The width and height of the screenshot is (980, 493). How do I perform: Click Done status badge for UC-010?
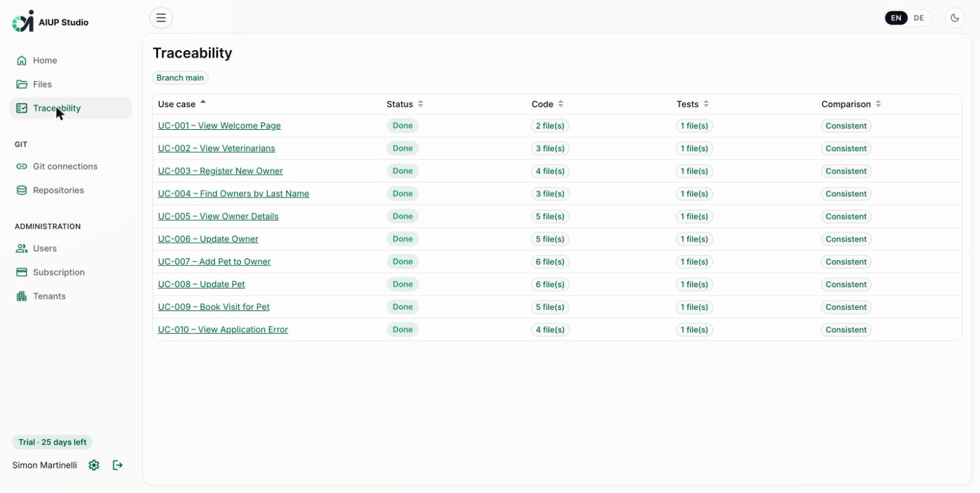pos(403,329)
